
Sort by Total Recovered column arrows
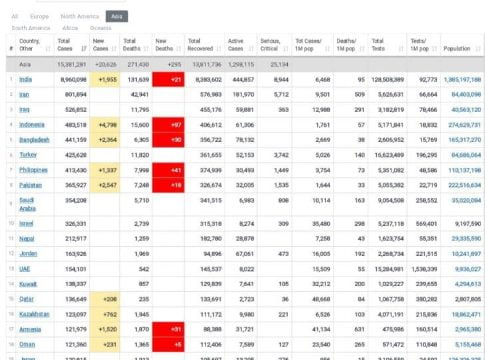pos(219,49)
